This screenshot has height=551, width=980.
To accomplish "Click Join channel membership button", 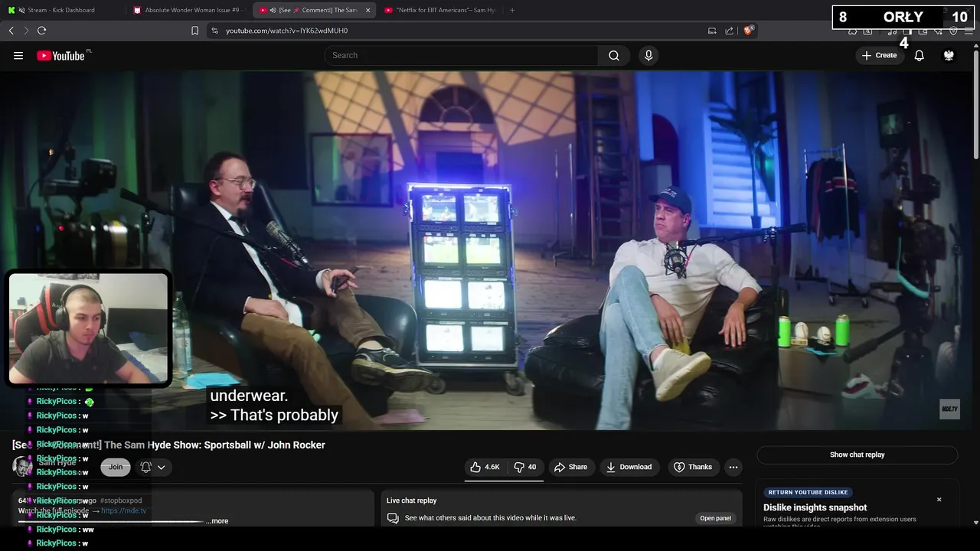I will point(116,467).
